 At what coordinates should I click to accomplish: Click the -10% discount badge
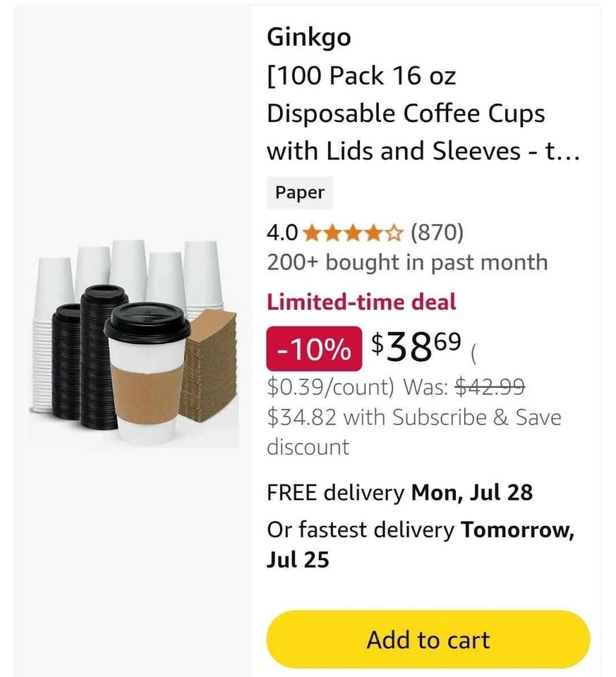pyautogui.click(x=314, y=349)
